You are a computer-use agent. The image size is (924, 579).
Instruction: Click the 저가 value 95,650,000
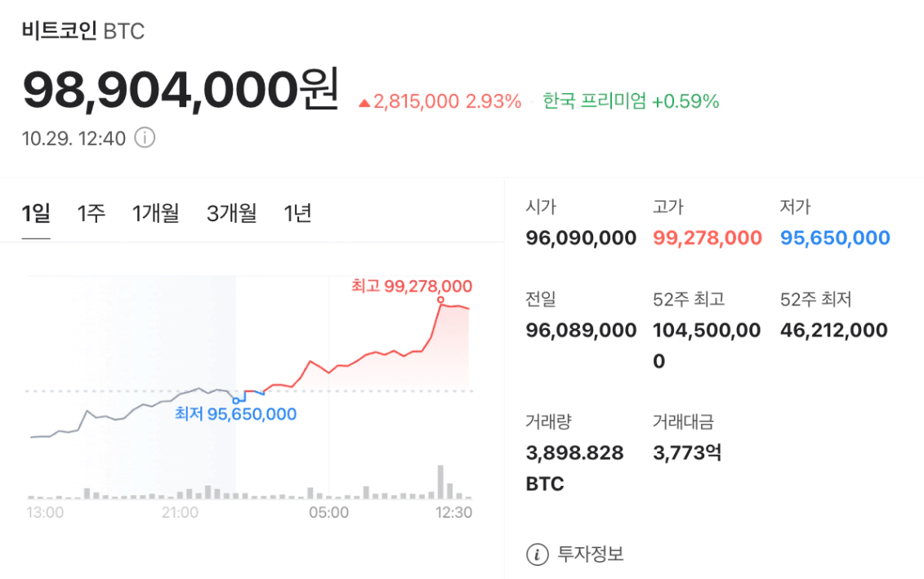(835, 238)
